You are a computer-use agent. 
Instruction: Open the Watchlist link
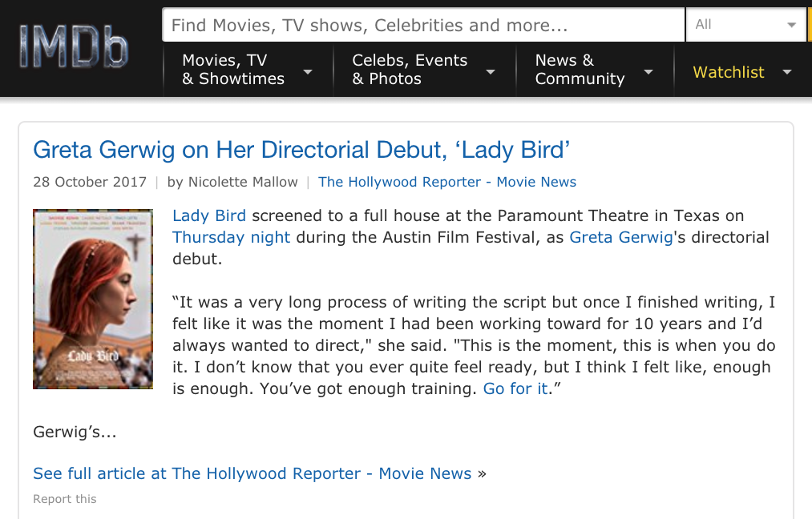click(x=729, y=72)
